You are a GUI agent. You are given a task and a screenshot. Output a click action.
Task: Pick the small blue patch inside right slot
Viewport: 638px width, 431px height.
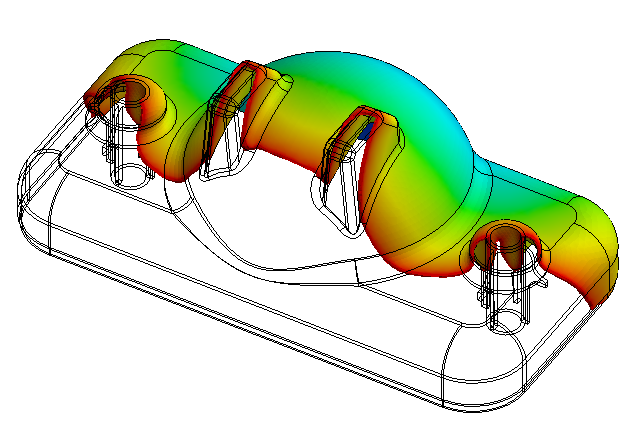[x=367, y=130]
